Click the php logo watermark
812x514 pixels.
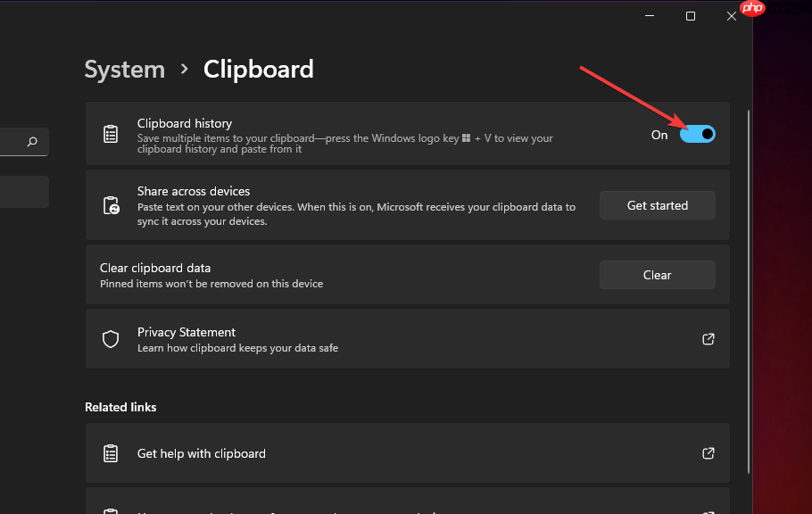pos(753,9)
